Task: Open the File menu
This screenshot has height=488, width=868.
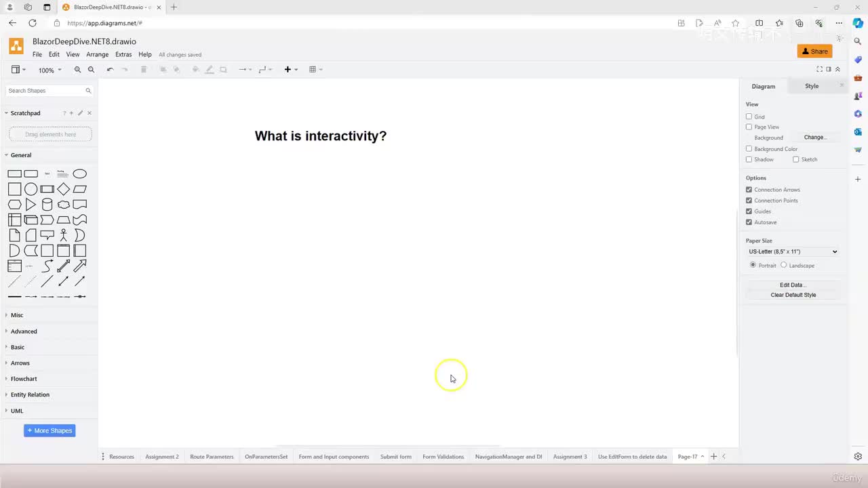Action: tap(37, 54)
